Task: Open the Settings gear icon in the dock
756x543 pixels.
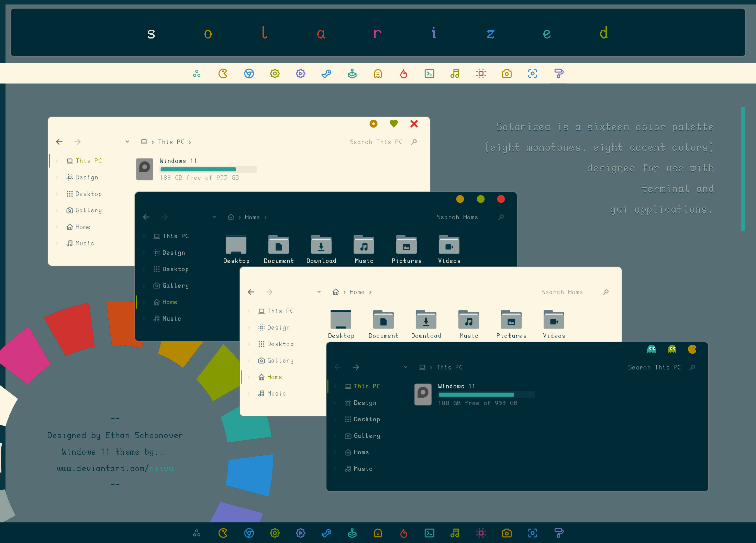Action: pyautogui.click(x=275, y=73)
